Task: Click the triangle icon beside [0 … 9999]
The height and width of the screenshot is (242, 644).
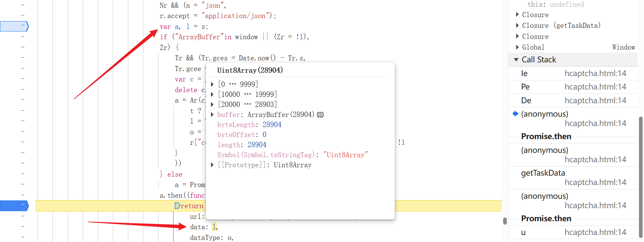Action: [x=212, y=84]
